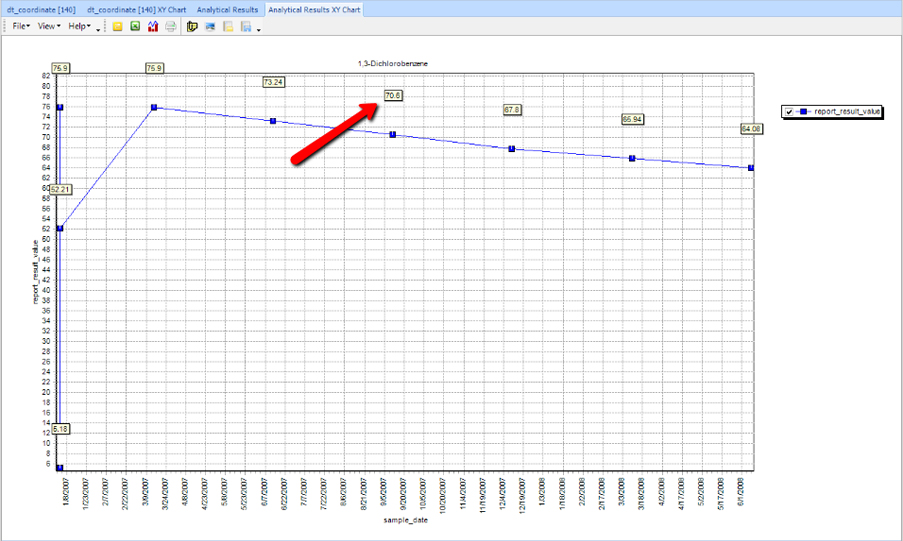
Task: Click the data label reading 73.24
Action: (273, 82)
